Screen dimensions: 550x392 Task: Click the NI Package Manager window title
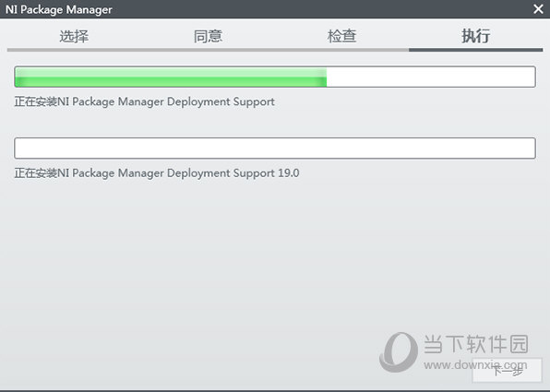(x=58, y=9)
